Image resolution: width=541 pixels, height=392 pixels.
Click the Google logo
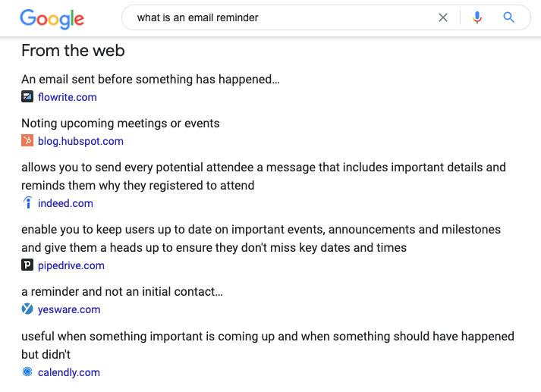[x=52, y=18]
